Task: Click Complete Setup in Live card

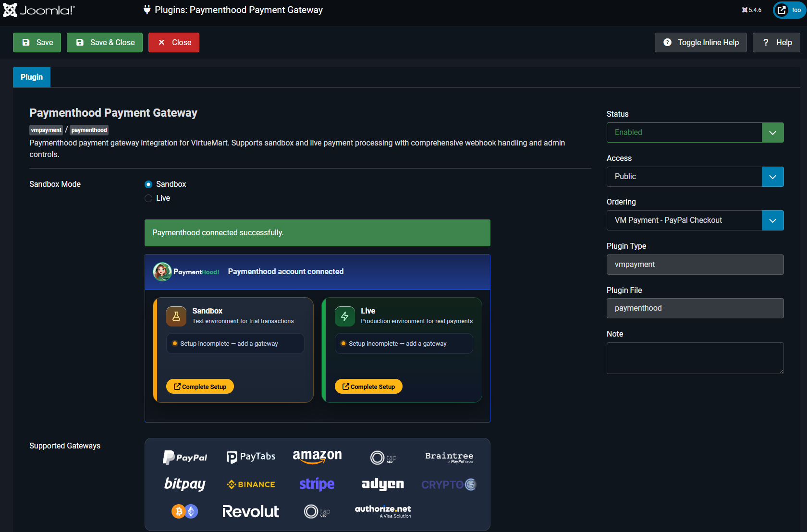Action: click(x=368, y=387)
